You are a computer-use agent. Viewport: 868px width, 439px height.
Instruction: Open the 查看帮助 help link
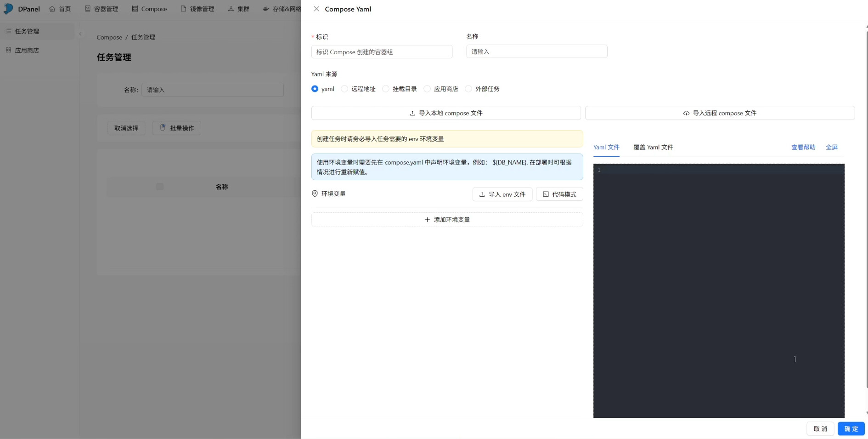point(803,147)
